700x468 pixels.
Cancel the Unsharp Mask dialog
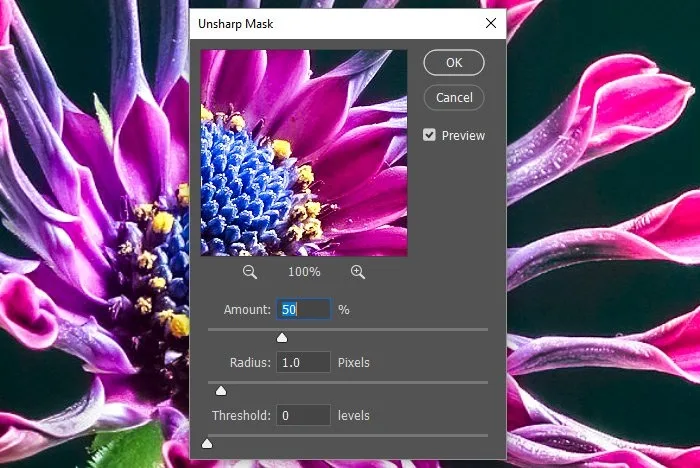click(454, 97)
